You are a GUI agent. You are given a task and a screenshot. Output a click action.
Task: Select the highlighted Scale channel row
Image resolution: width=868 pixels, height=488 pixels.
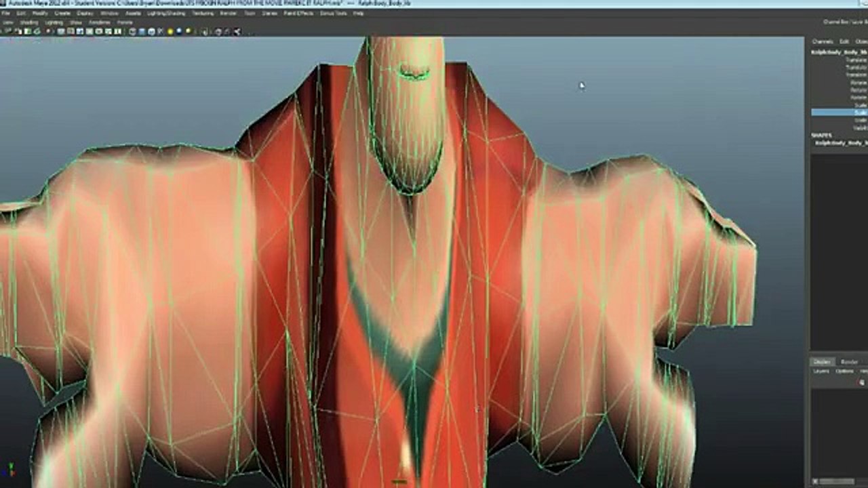(840, 113)
